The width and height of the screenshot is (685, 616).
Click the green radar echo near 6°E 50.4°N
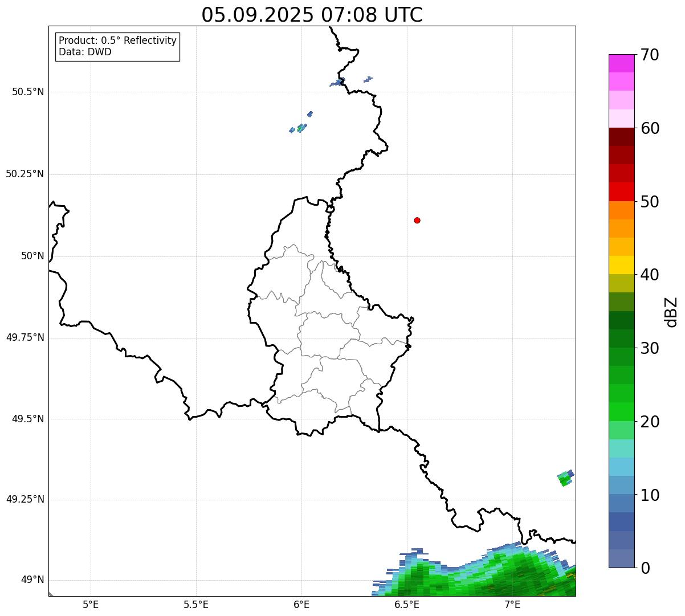pyautogui.click(x=301, y=128)
